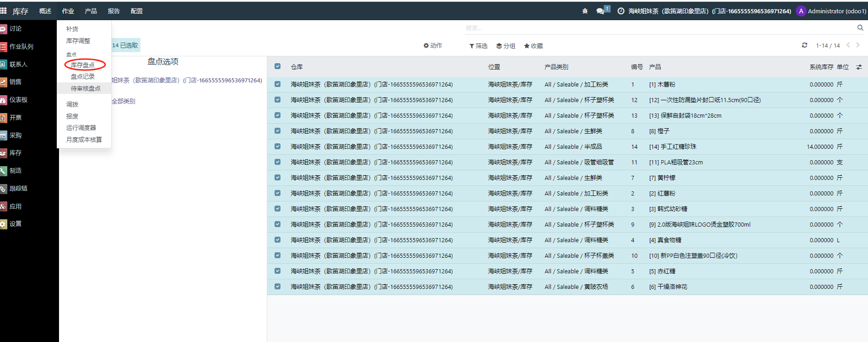Open the 分组 group-by dropdown
Image resolution: width=868 pixels, height=342 pixels.
click(x=506, y=46)
